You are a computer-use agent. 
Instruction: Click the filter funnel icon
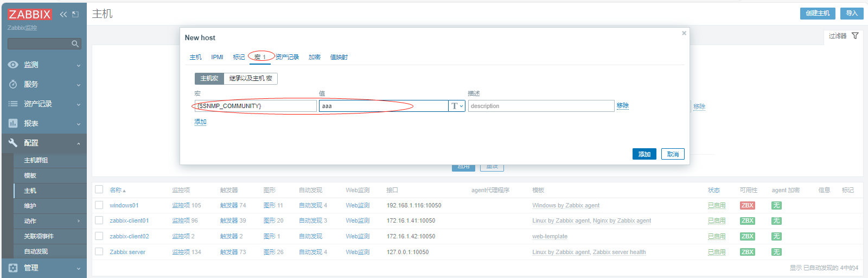pyautogui.click(x=855, y=36)
